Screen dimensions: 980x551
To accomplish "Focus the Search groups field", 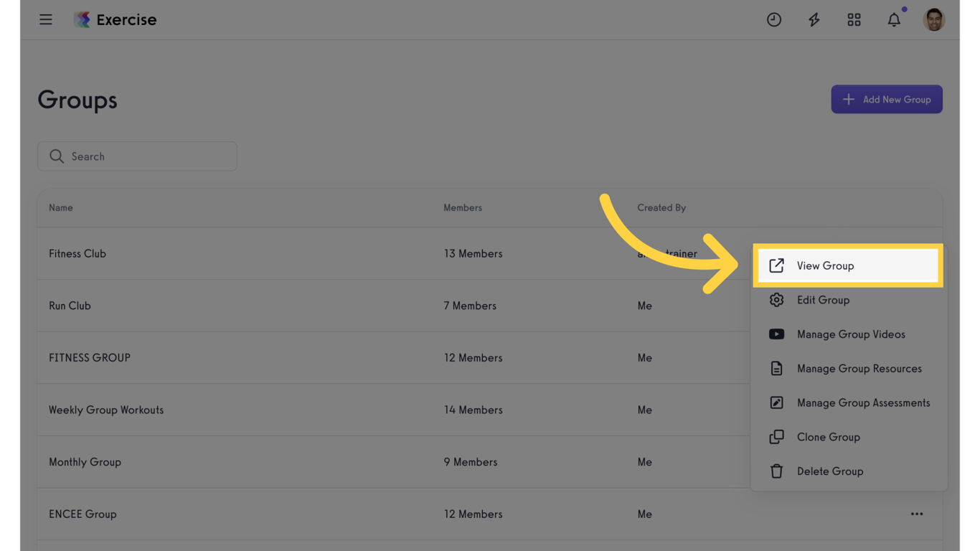I will 137,156.
